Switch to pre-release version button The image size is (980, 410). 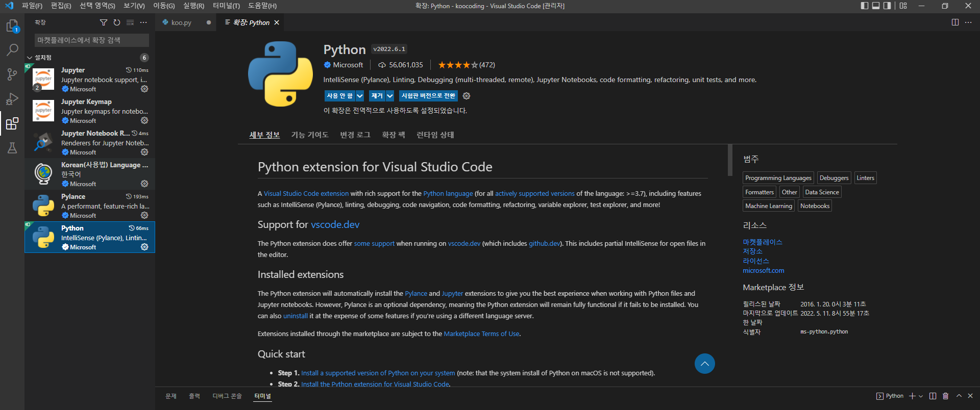coord(428,96)
